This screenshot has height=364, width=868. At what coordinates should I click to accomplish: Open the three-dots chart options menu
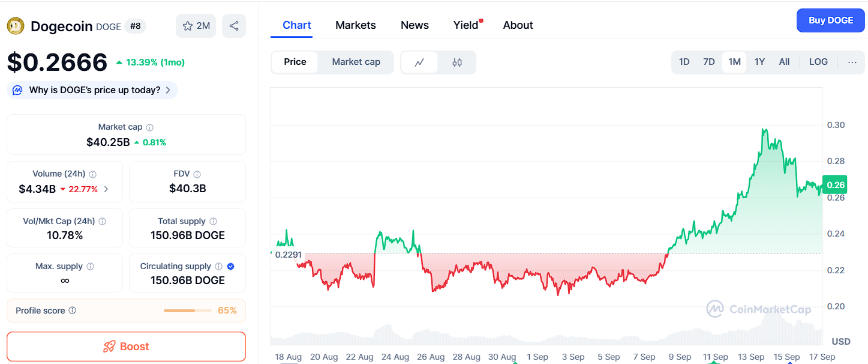[852, 62]
